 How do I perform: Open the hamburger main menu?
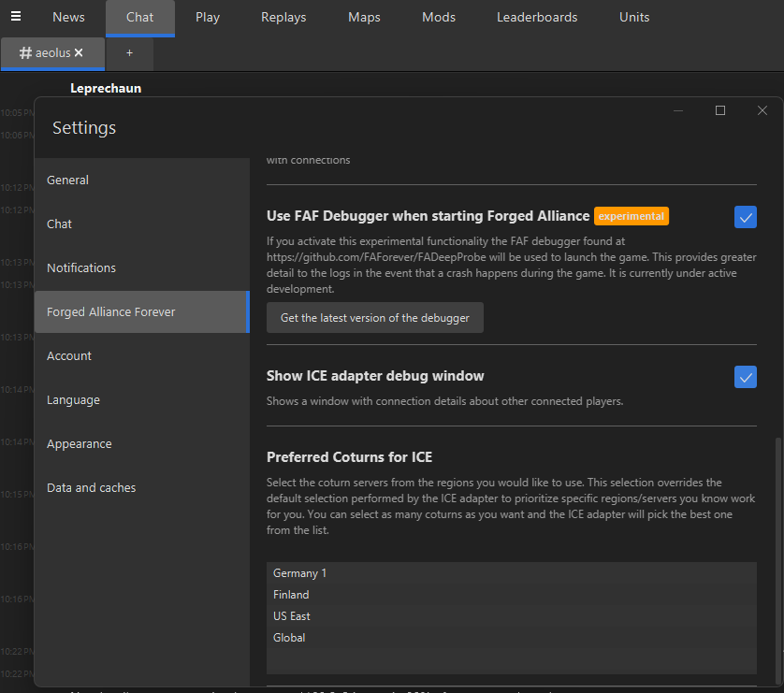[16, 17]
